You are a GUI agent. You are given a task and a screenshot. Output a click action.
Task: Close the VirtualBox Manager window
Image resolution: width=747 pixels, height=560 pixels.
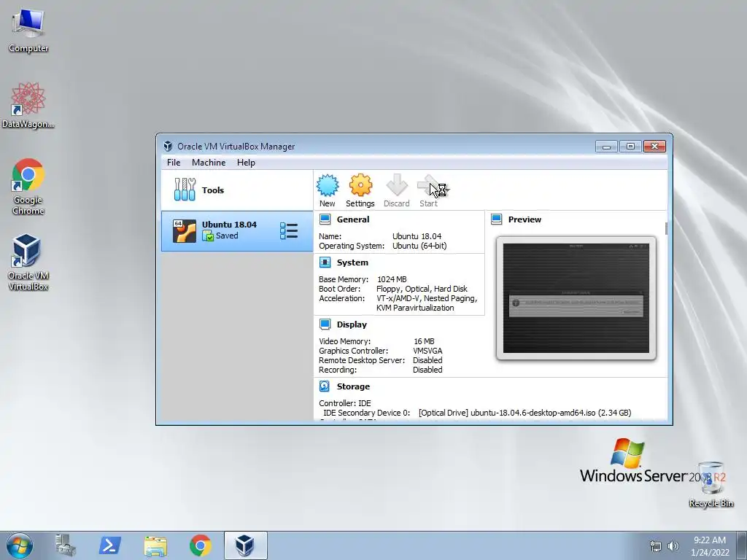tap(654, 147)
